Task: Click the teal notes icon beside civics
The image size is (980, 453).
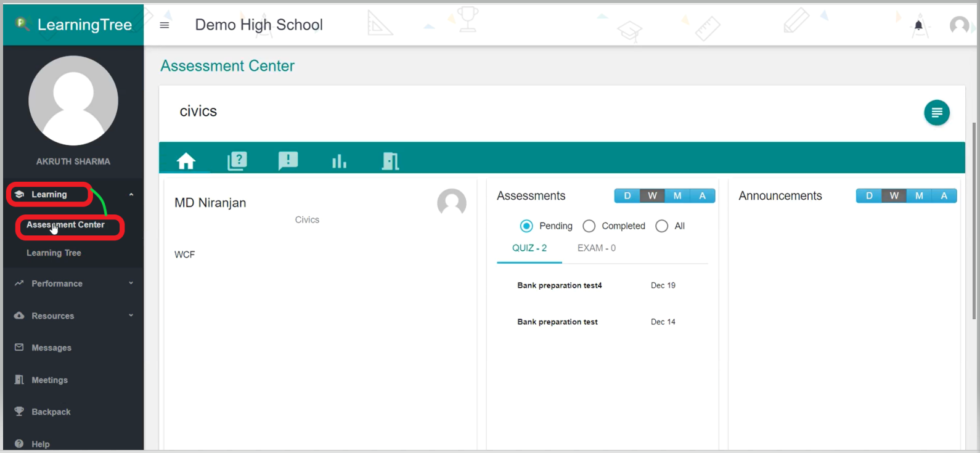Action: (x=936, y=113)
